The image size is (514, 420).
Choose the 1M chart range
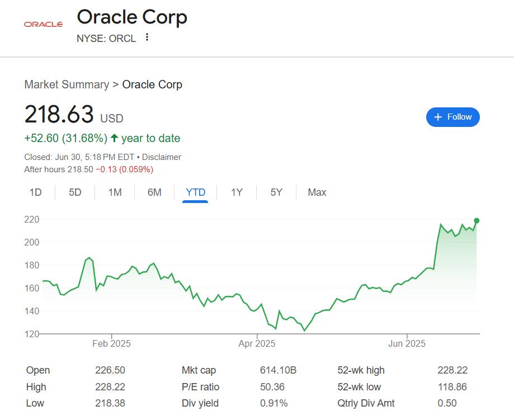(x=115, y=192)
